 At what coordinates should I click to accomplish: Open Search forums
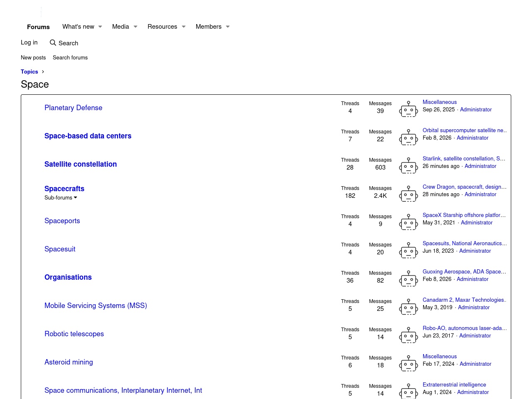[x=70, y=58]
